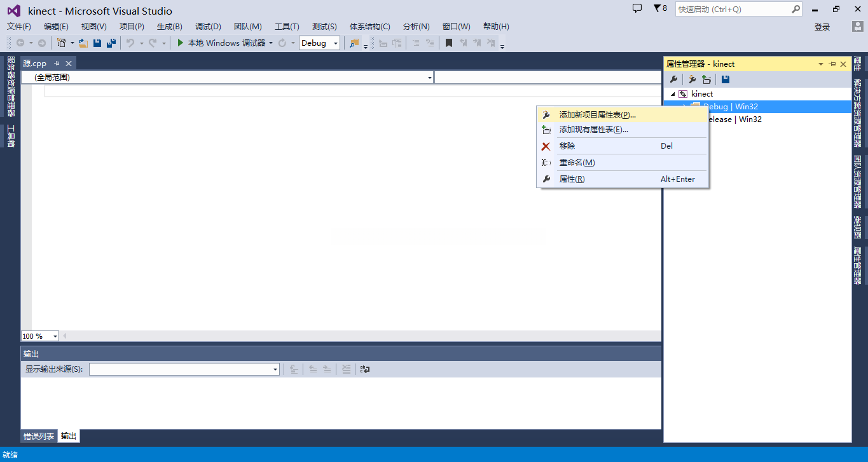Close the 属性管理器 panel
Screen dimensions: 868x462
pos(844,64)
